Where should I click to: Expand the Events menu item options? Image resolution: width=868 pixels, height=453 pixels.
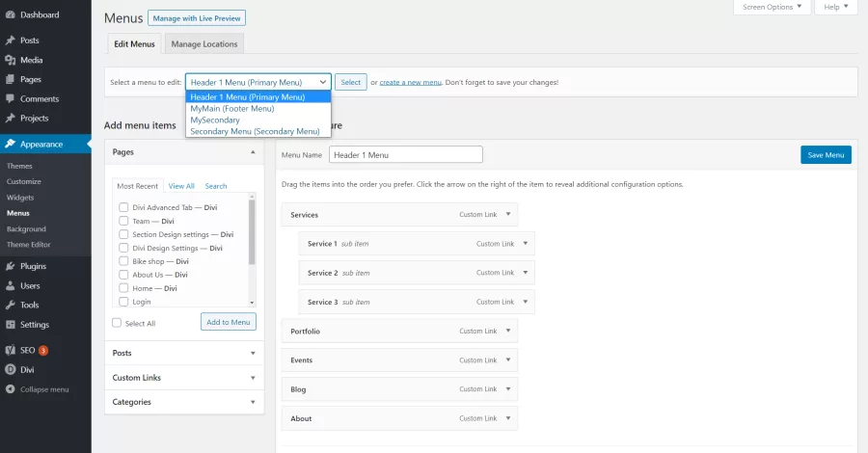[508, 360]
